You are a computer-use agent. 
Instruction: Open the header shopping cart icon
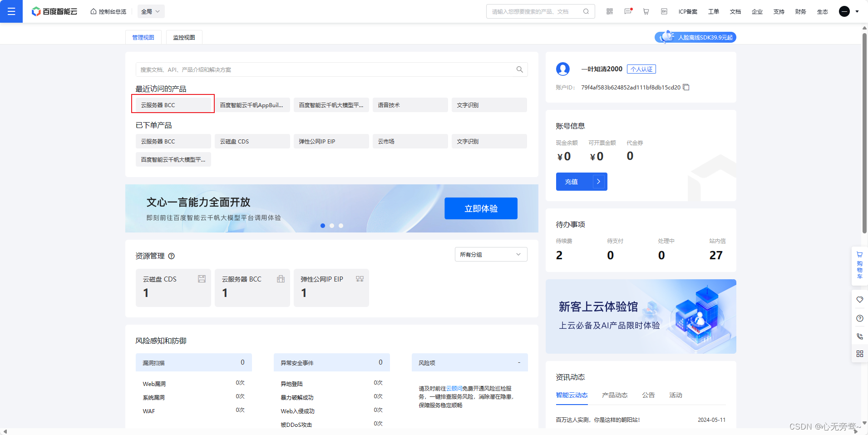[646, 11]
